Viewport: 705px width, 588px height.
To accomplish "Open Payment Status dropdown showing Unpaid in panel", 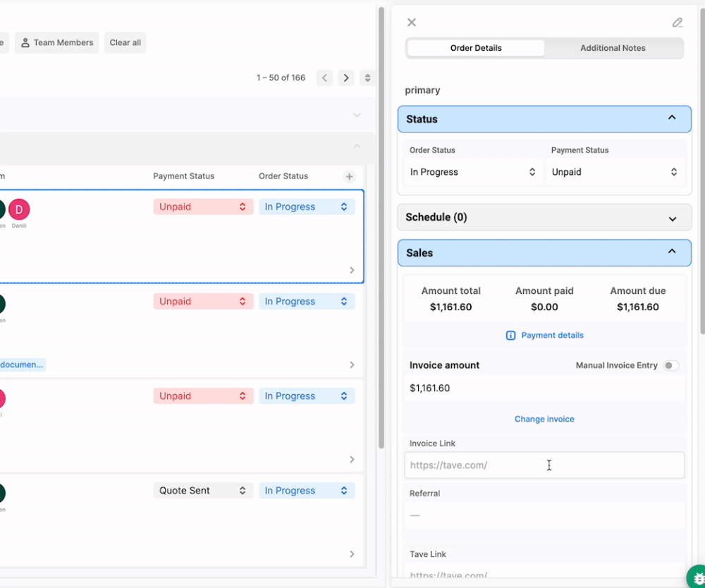I will tap(615, 172).
